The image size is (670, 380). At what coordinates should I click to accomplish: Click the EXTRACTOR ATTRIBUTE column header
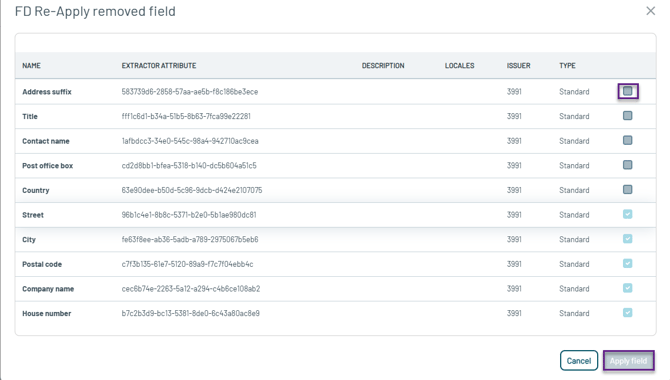point(159,65)
